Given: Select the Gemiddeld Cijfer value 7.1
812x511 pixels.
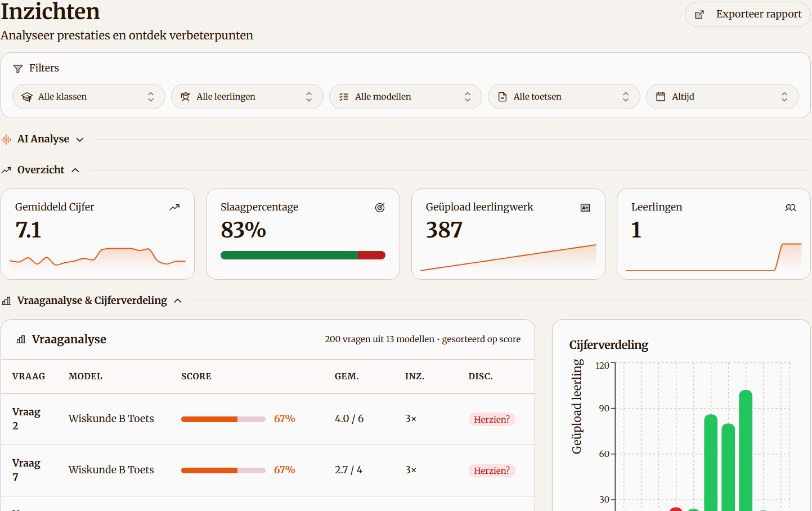Looking at the screenshot, I should (x=28, y=230).
